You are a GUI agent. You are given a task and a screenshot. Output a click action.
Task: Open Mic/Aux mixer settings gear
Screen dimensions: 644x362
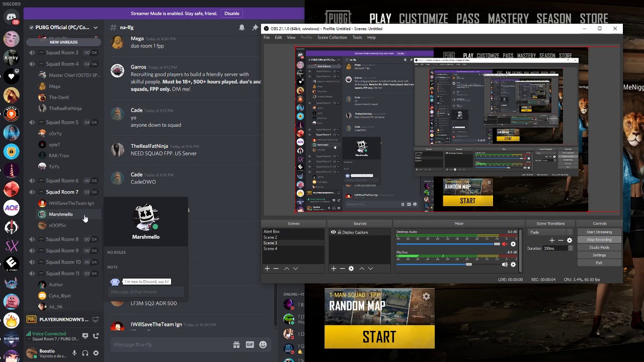[x=513, y=264]
